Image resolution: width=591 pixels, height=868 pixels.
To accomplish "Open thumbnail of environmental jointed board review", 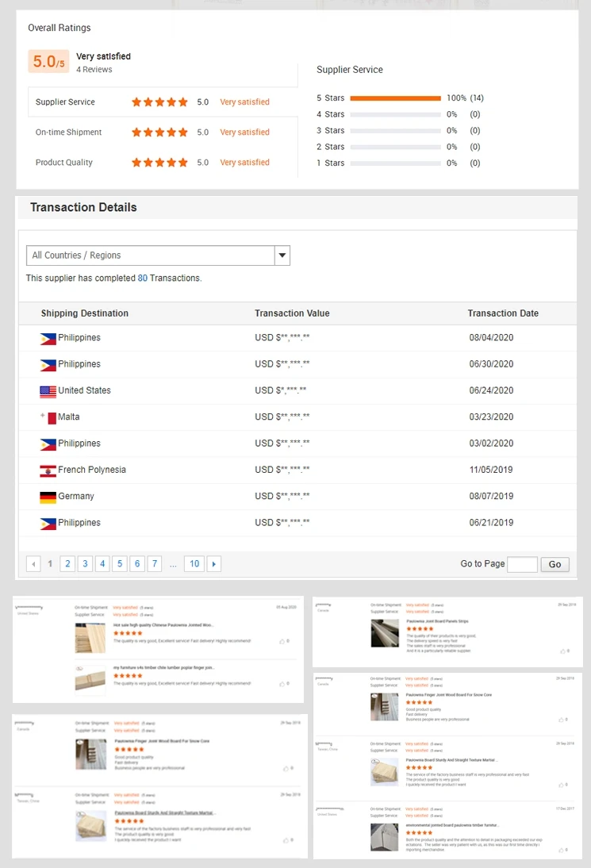I will [x=385, y=838].
